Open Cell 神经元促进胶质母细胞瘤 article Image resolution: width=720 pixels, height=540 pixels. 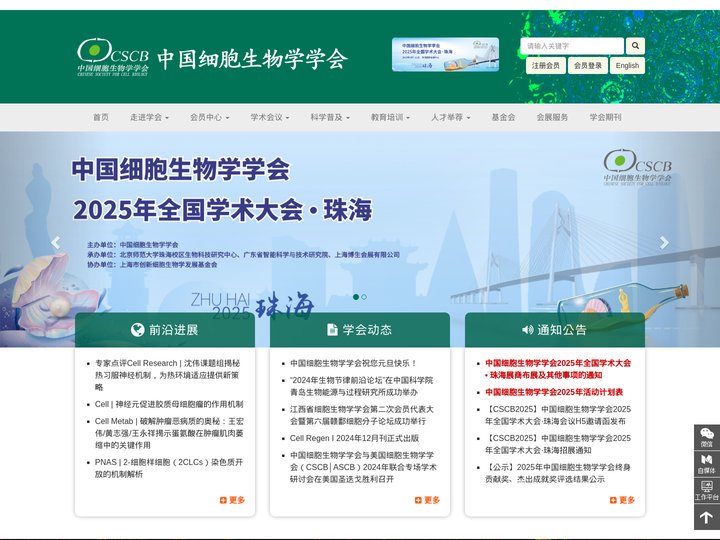(169, 404)
